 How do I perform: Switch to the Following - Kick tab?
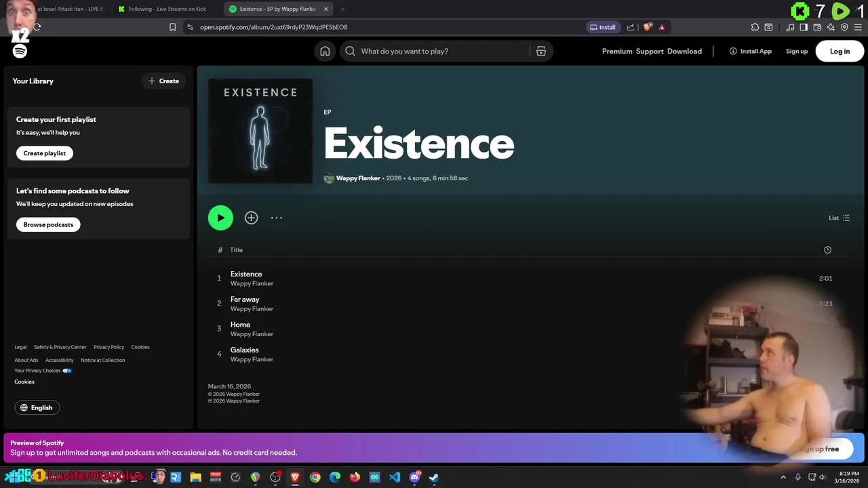pos(167,9)
